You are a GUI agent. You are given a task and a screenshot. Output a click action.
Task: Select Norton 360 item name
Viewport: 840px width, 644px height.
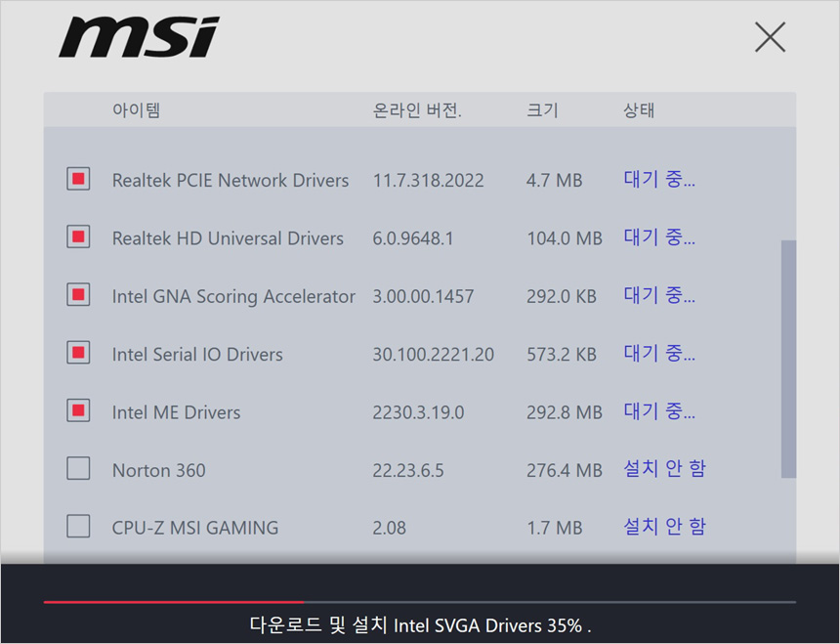click(x=158, y=470)
